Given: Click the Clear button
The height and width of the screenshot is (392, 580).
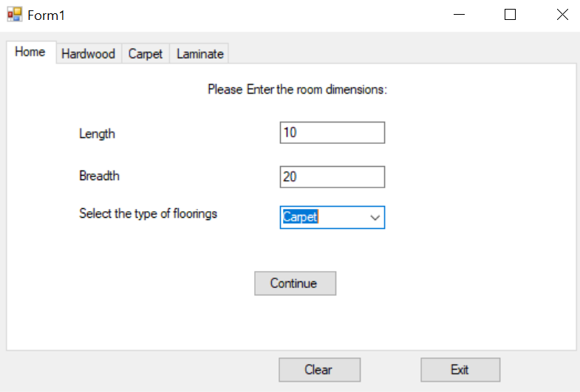Looking at the screenshot, I should [x=318, y=370].
